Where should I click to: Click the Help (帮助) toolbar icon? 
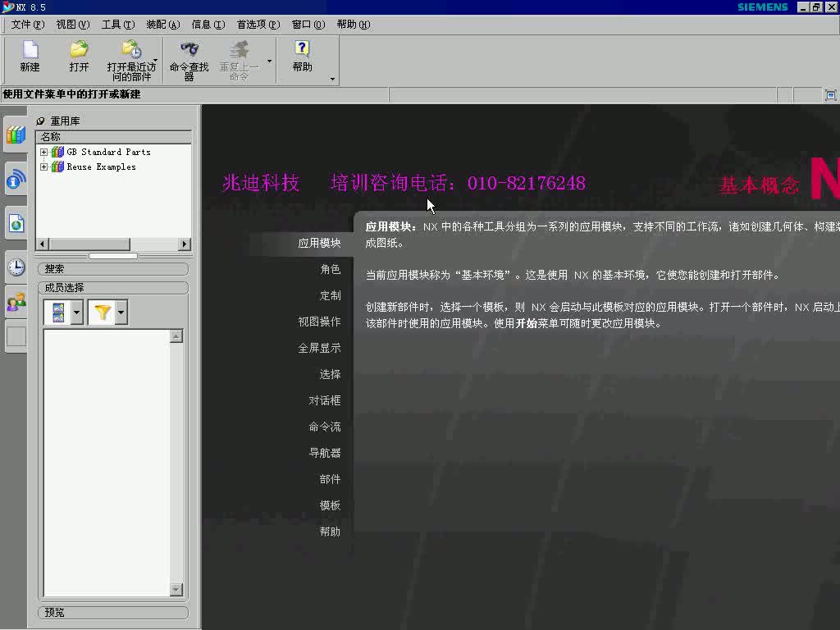pyautogui.click(x=302, y=49)
